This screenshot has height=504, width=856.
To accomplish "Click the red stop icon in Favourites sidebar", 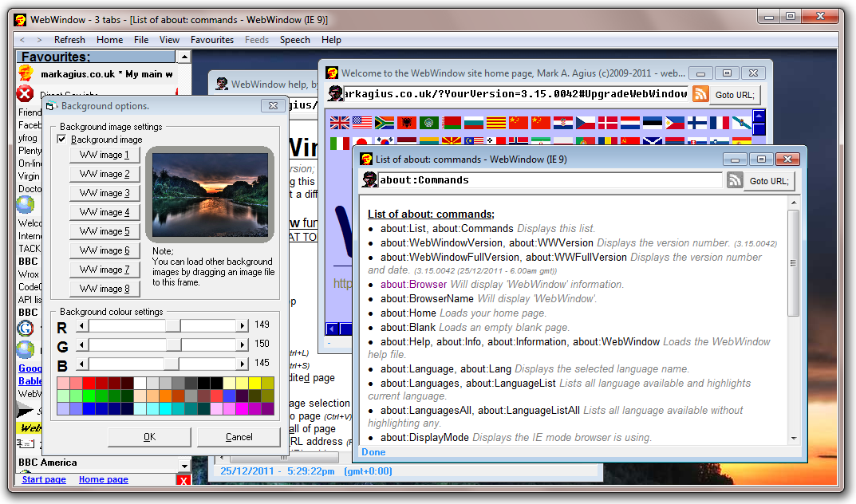I will (x=25, y=93).
